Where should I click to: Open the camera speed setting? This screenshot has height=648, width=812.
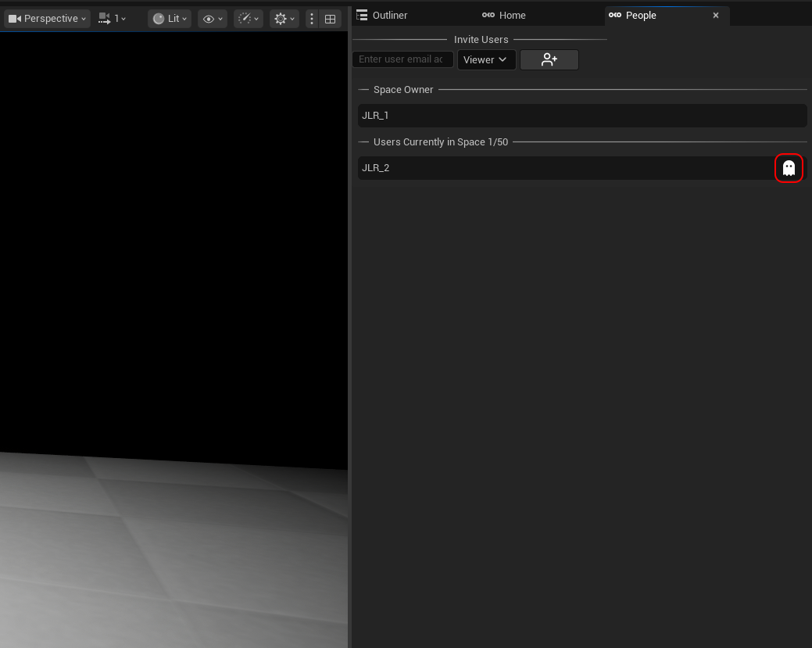pos(113,18)
